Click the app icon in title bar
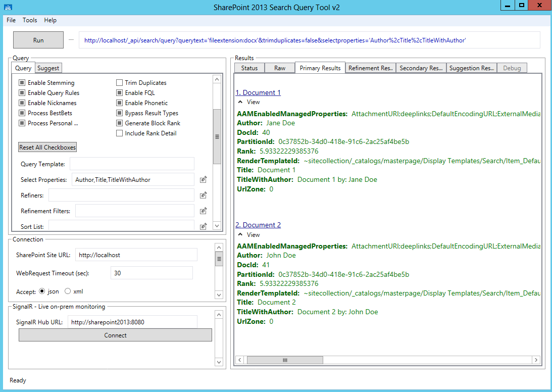 point(8,7)
